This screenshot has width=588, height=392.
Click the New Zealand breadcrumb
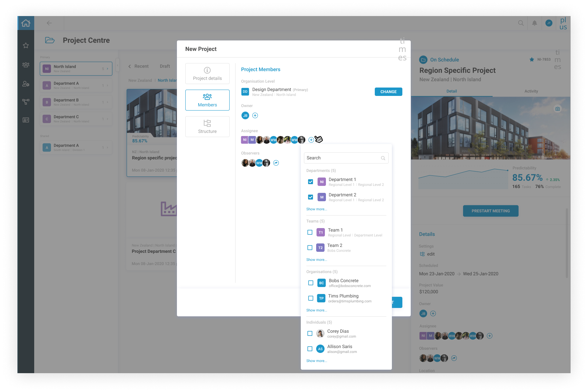pos(140,81)
